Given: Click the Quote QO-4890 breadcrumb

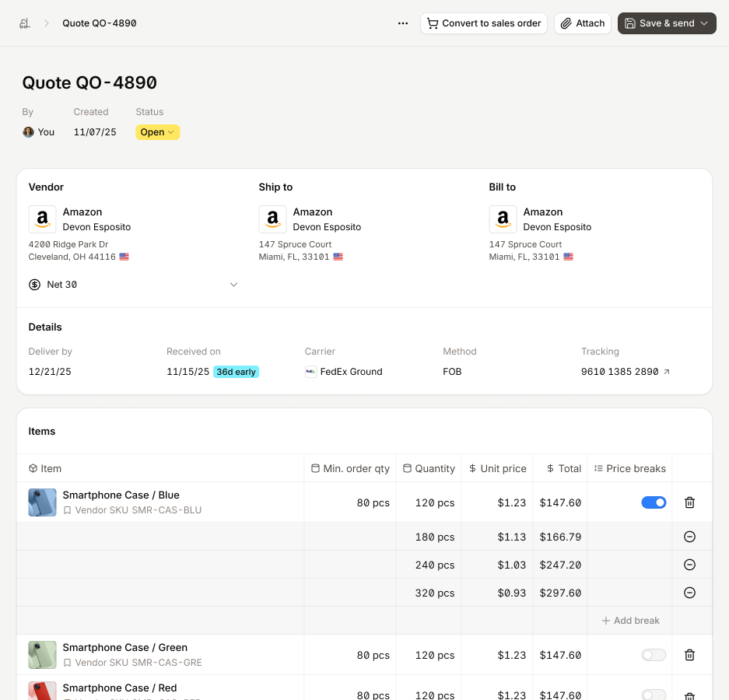Looking at the screenshot, I should 100,23.
